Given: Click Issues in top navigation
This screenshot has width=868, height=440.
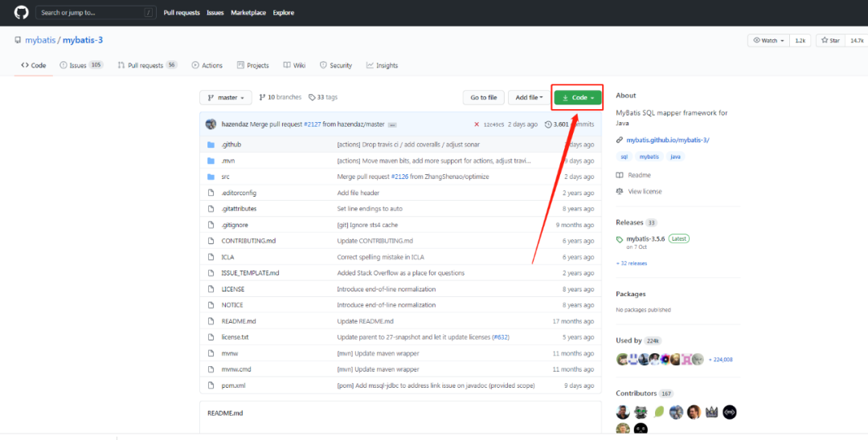Looking at the screenshot, I should click(x=215, y=13).
